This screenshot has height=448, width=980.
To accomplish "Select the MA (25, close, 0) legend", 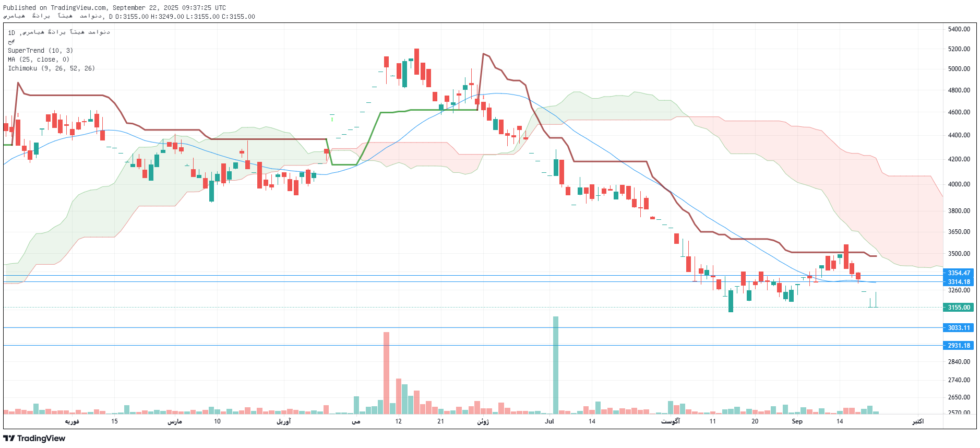I will [x=38, y=60].
